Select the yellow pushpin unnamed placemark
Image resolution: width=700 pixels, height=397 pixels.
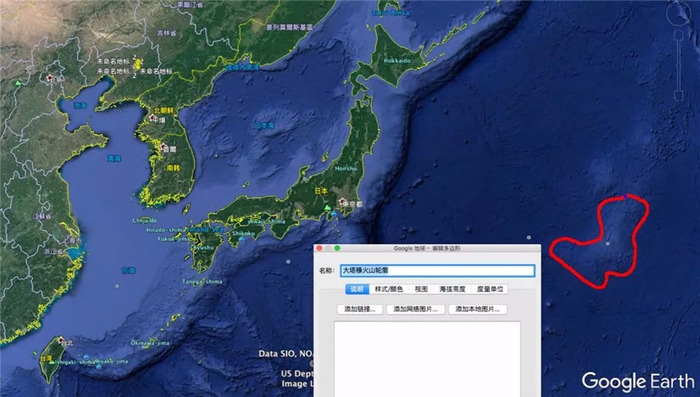[138, 63]
